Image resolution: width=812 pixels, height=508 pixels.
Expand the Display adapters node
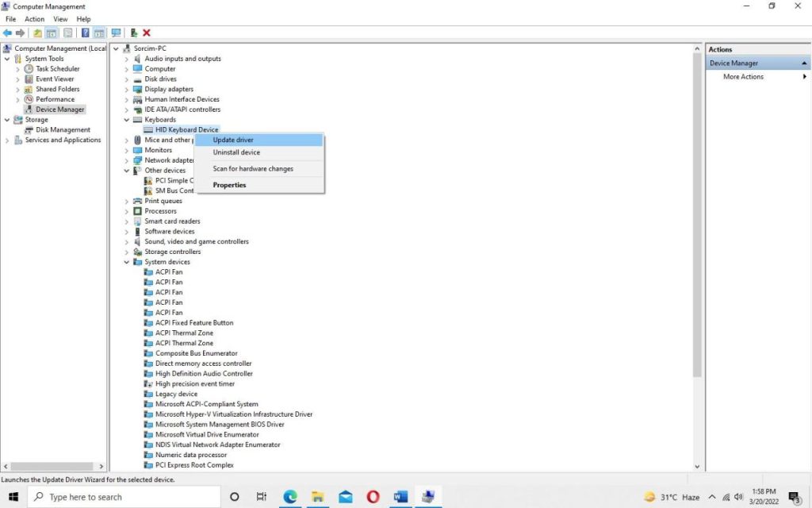126,89
